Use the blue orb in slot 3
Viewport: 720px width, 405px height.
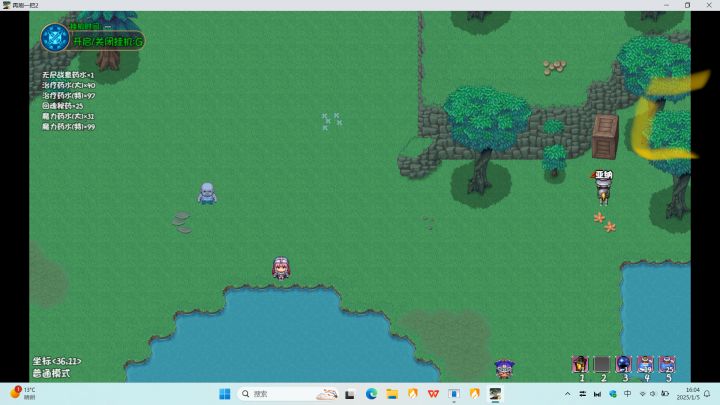[x=623, y=364]
